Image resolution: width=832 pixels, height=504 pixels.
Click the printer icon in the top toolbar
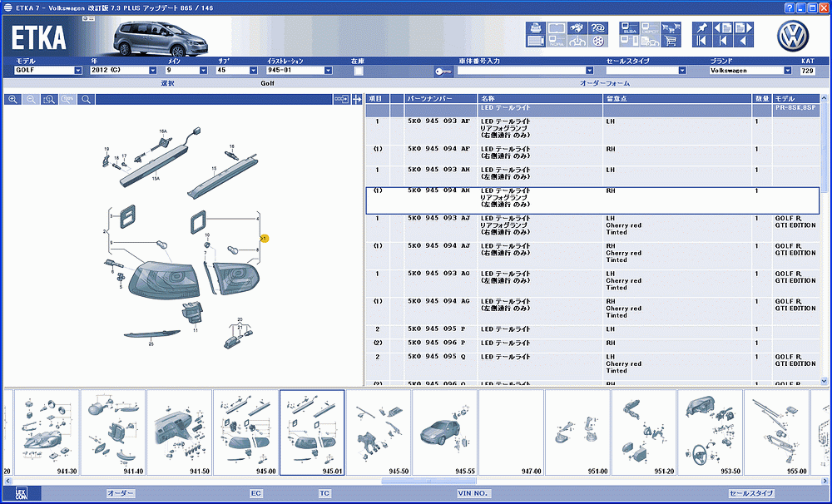[536, 28]
